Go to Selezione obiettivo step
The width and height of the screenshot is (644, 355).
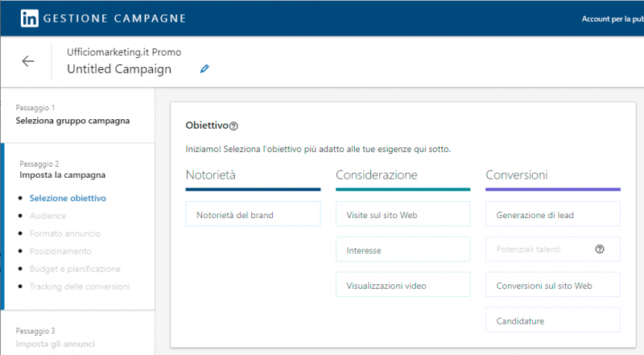tap(68, 198)
